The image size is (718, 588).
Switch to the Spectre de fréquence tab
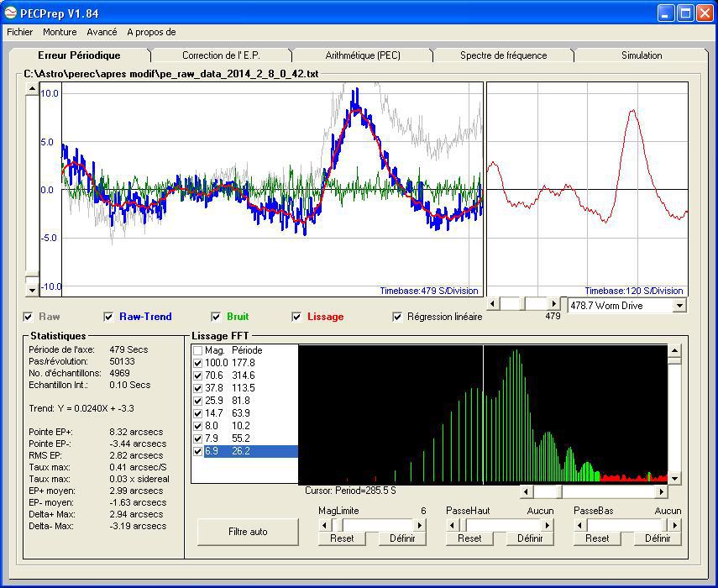pyautogui.click(x=503, y=55)
